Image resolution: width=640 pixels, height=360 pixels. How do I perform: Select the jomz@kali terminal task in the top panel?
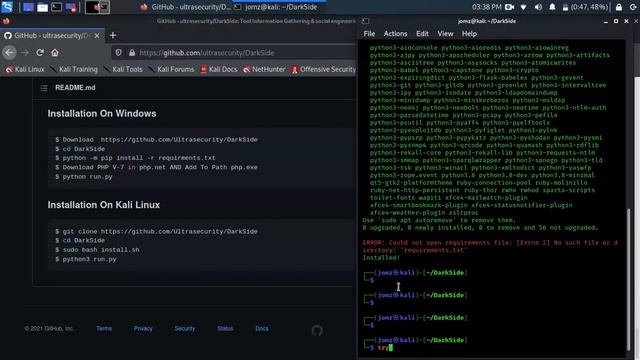tap(279, 7)
